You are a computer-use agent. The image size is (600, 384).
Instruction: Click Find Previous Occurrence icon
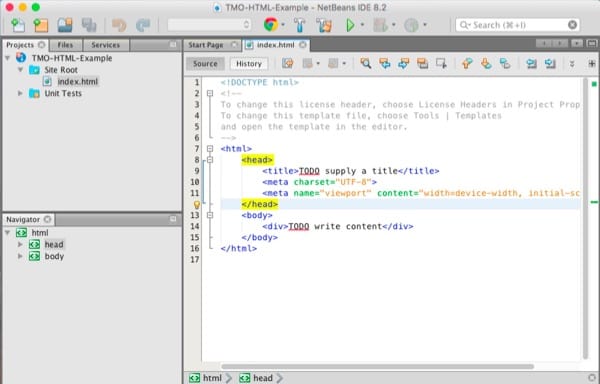tap(385, 63)
